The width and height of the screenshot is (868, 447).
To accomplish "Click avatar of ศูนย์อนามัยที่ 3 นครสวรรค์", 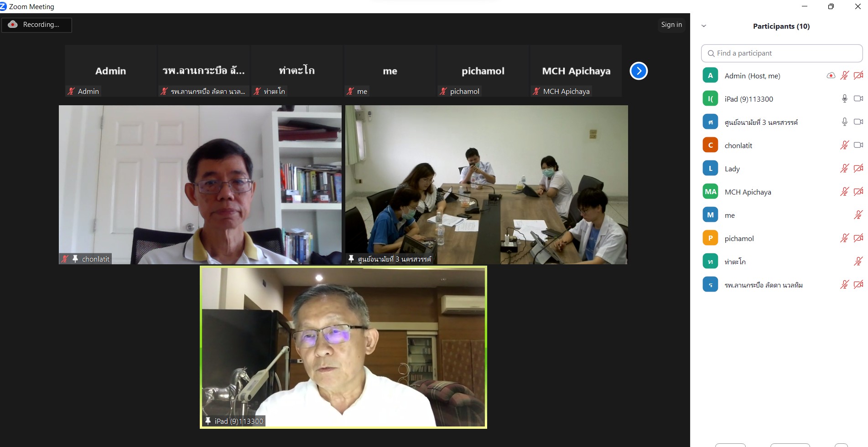I will (710, 122).
